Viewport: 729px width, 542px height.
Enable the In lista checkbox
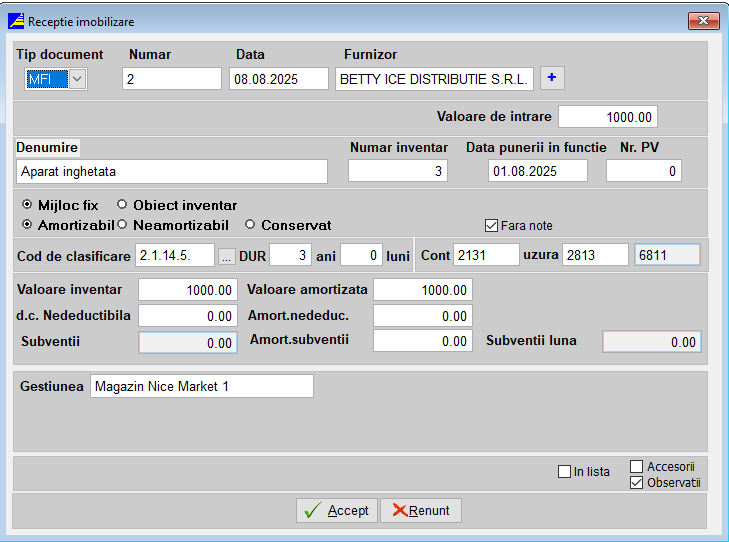[x=564, y=472]
